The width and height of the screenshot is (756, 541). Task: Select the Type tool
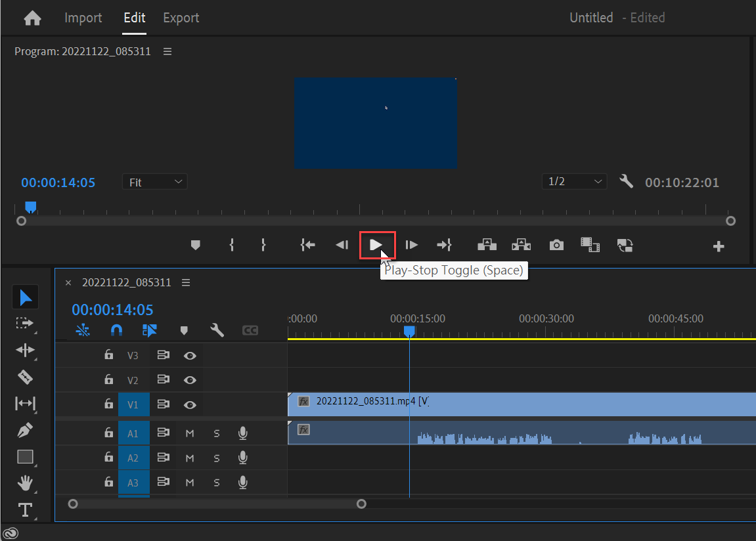(x=25, y=509)
